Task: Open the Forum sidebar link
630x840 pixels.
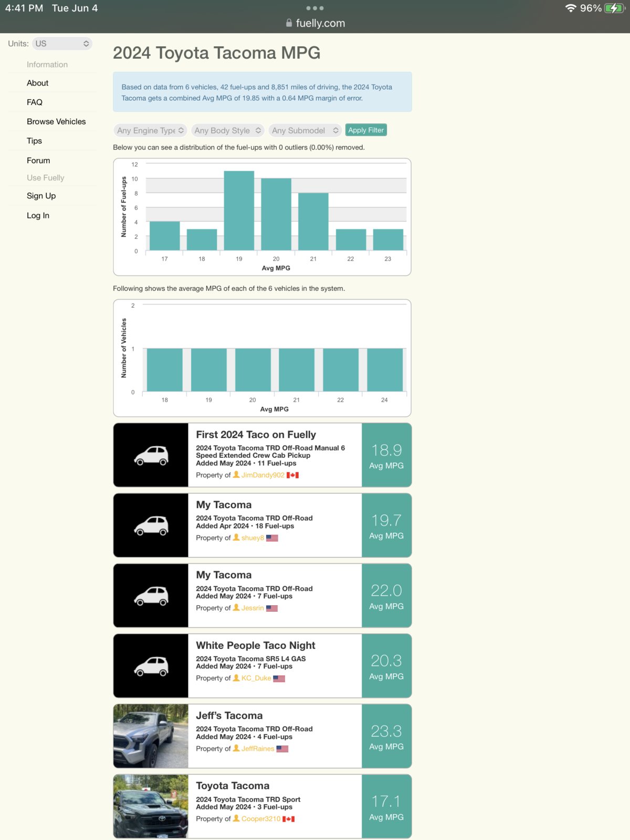Action: tap(38, 160)
